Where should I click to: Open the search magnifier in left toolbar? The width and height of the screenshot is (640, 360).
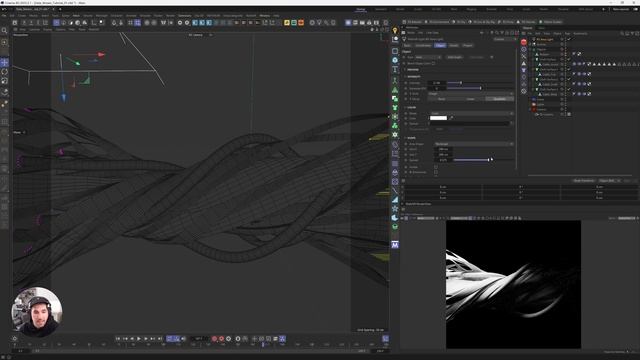point(4,31)
